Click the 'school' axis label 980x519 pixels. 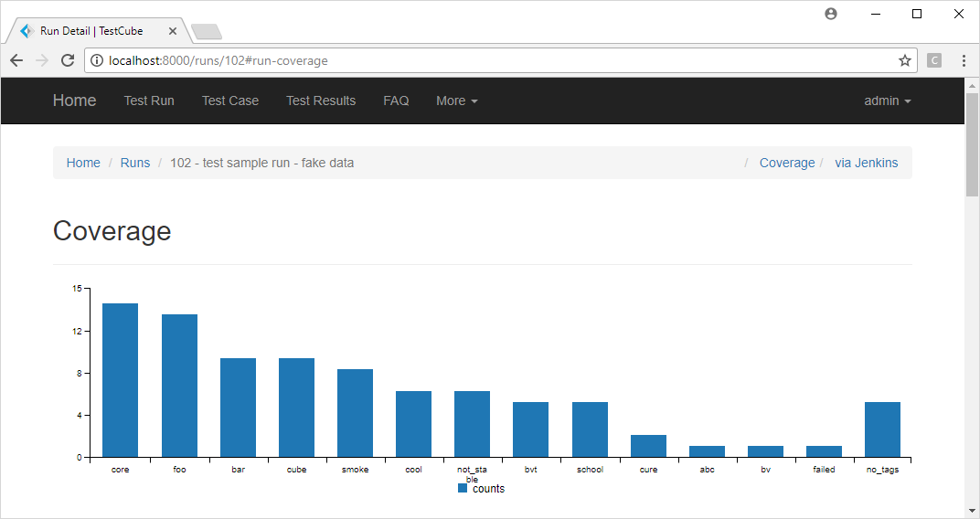tap(590, 469)
